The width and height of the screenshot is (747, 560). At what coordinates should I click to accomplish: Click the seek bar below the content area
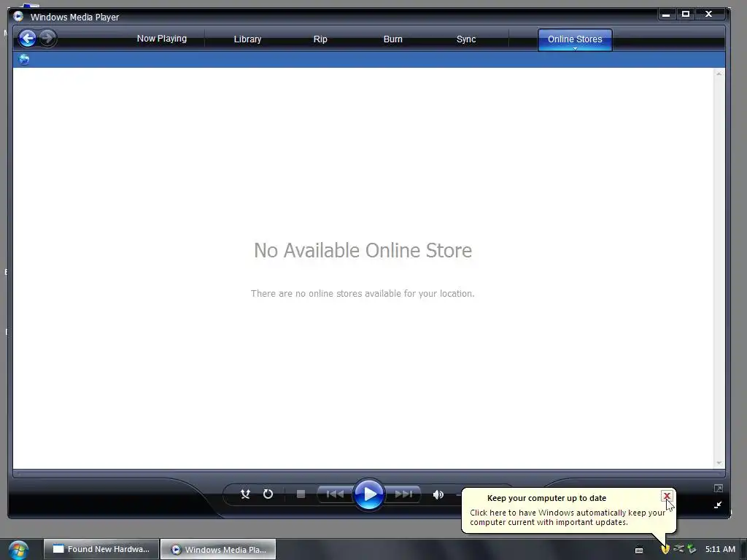(368, 473)
